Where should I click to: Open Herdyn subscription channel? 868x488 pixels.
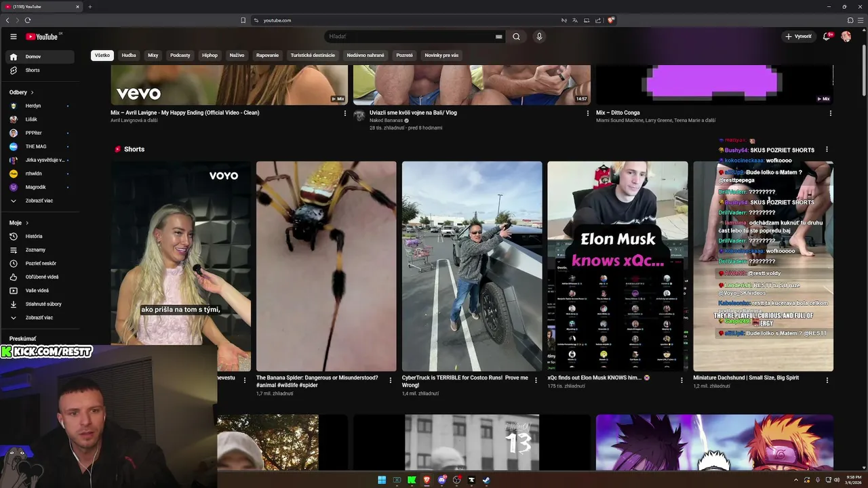(41, 106)
